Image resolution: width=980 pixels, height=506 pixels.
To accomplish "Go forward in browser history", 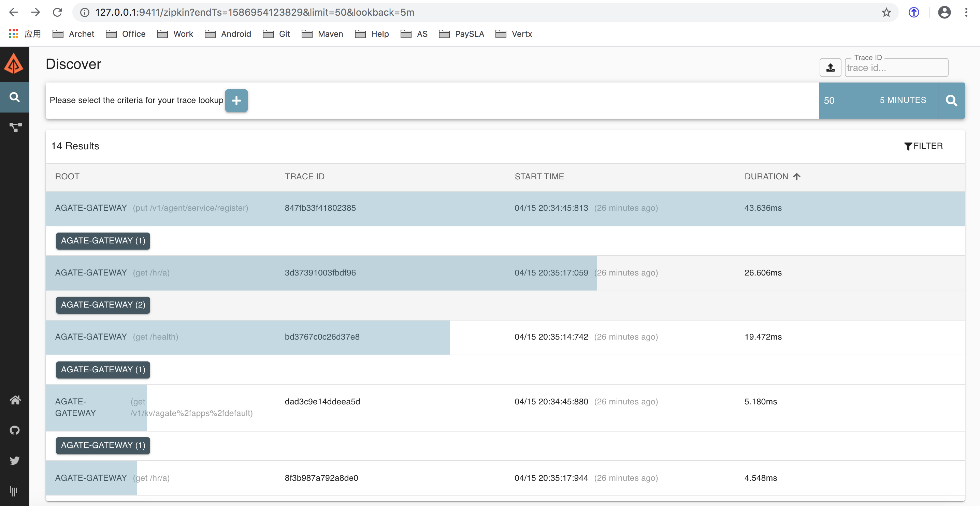I will click(x=35, y=12).
